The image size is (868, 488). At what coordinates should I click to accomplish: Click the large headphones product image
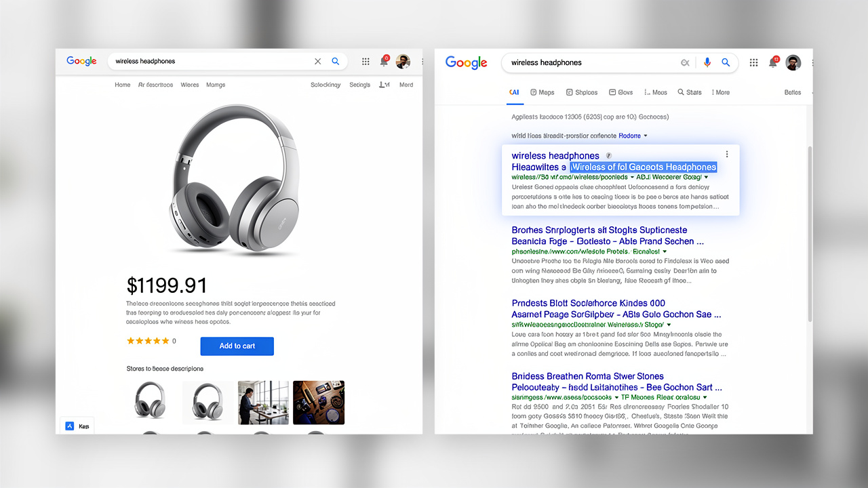coord(235,180)
